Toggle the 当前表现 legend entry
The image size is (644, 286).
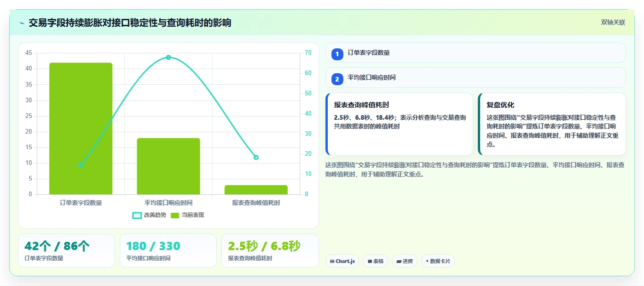pyautogui.click(x=187, y=215)
